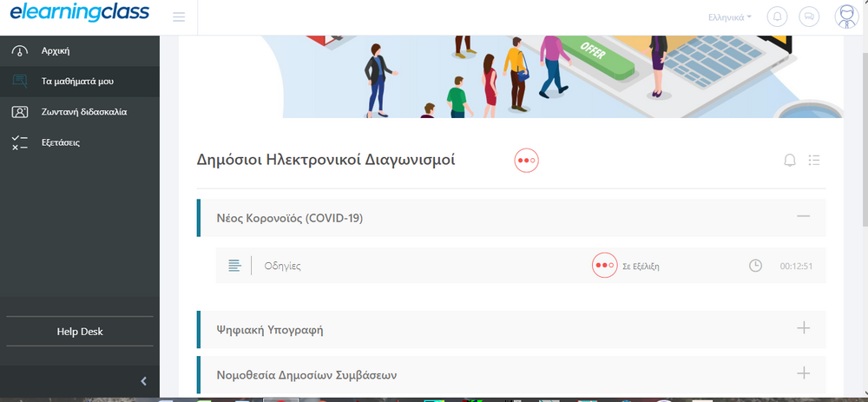Select Τα μαθήματά μου in sidebar
Viewport: 868px width, 402px height.
[77, 81]
